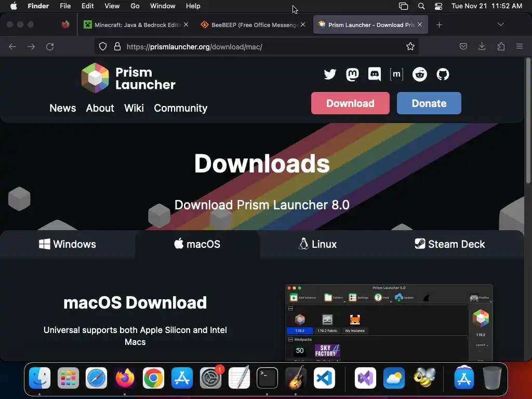Viewport: 532px width, 399px height.
Task: Open the Apple menu
Action: click(x=14, y=6)
